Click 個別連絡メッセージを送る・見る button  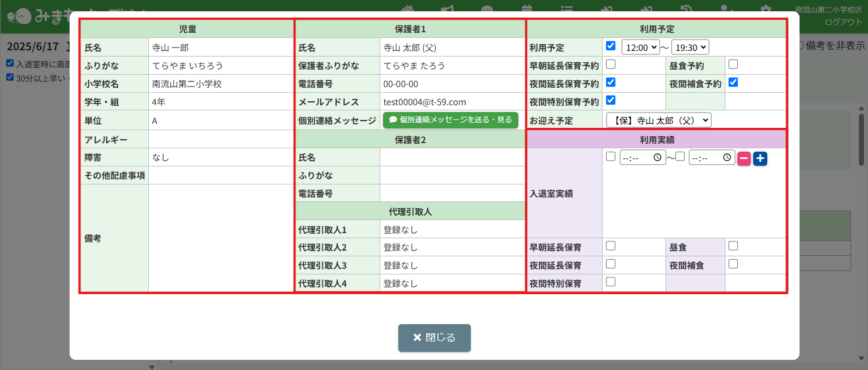point(450,120)
